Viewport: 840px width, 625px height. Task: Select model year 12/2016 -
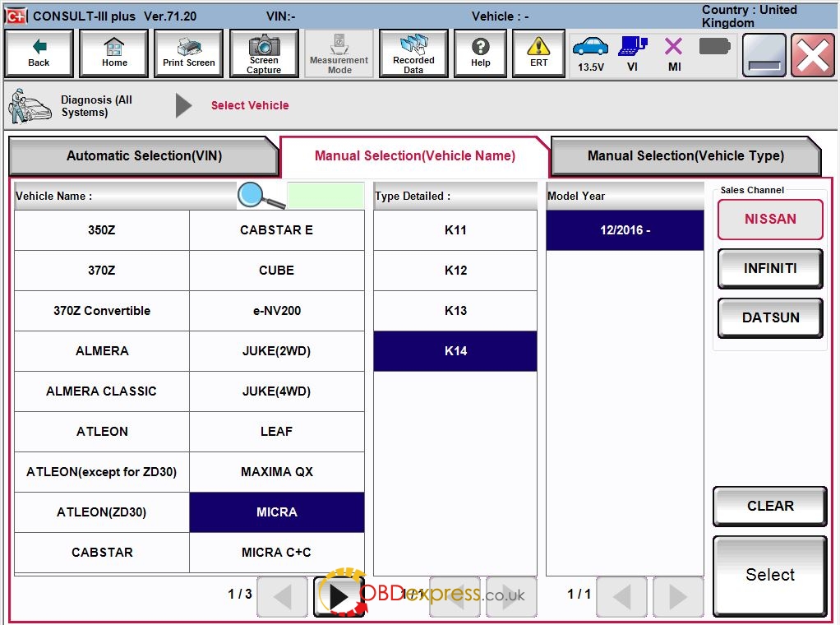pos(625,230)
